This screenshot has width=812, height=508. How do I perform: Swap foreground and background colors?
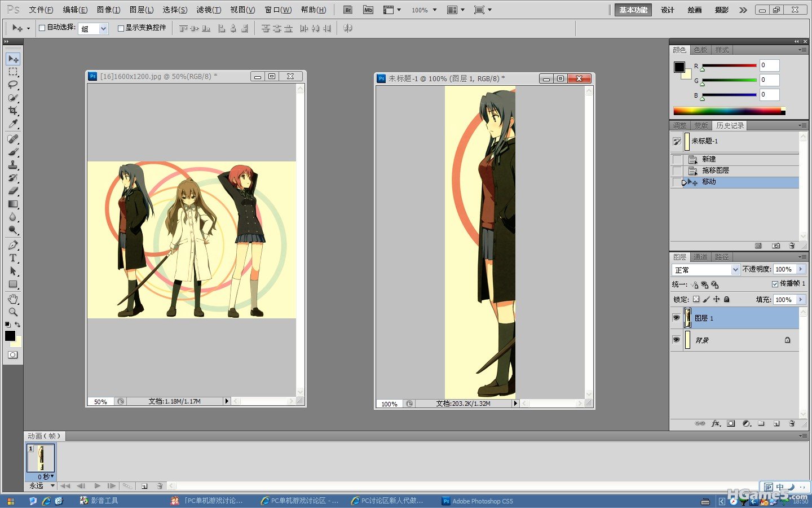pos(17,325)
